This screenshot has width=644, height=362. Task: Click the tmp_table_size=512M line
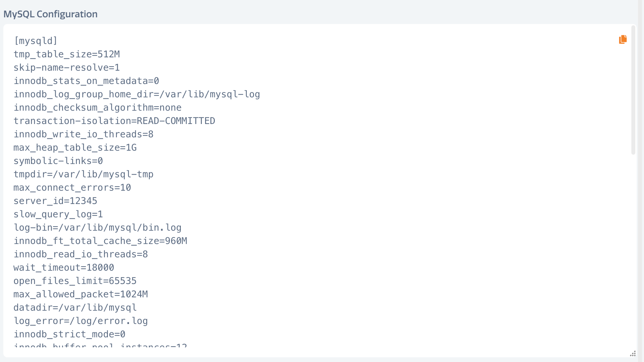point(67,54)
